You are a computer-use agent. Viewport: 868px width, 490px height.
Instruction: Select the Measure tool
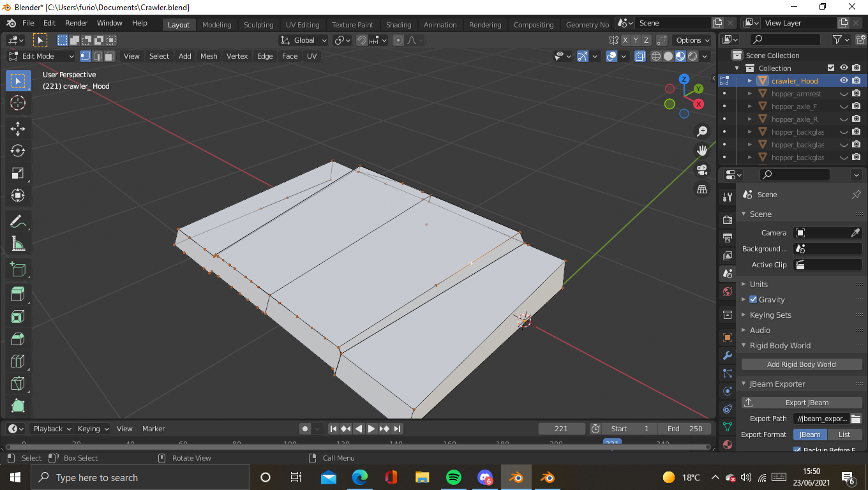point(18,244)
